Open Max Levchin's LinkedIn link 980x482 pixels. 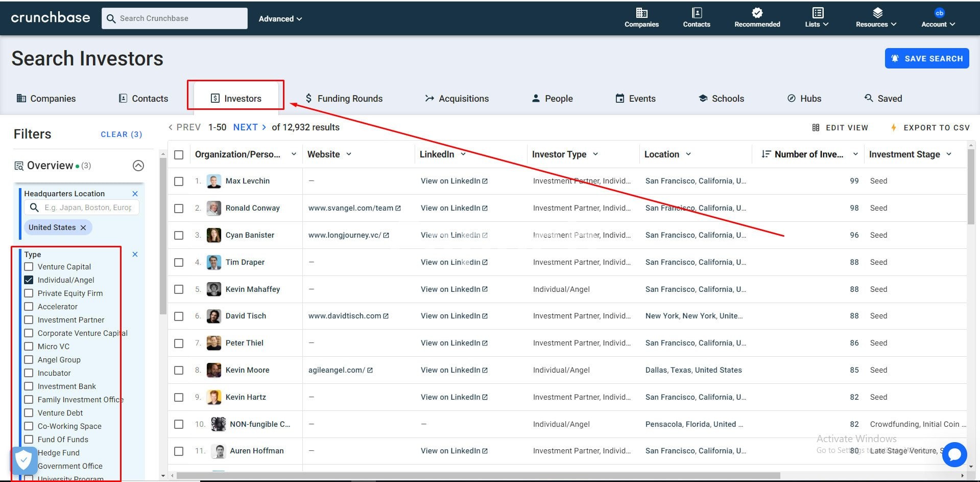coord(453,181)
